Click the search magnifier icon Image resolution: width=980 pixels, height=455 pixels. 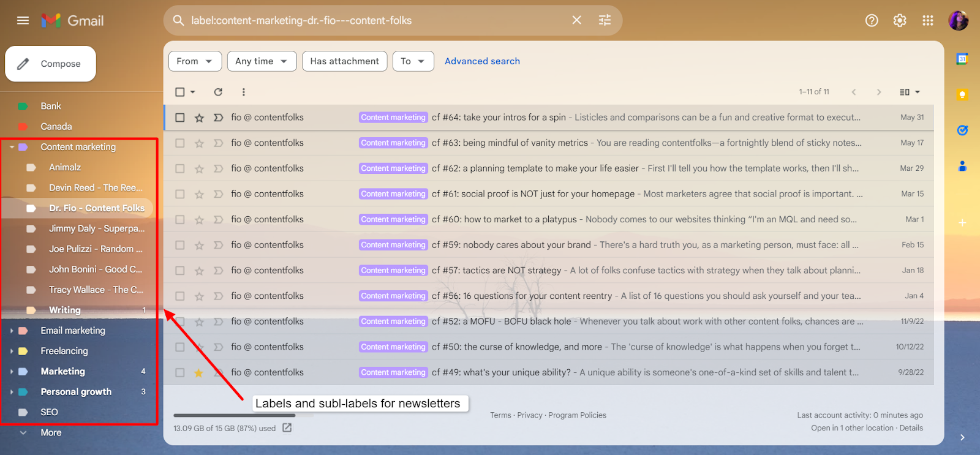tap(178, 20)
